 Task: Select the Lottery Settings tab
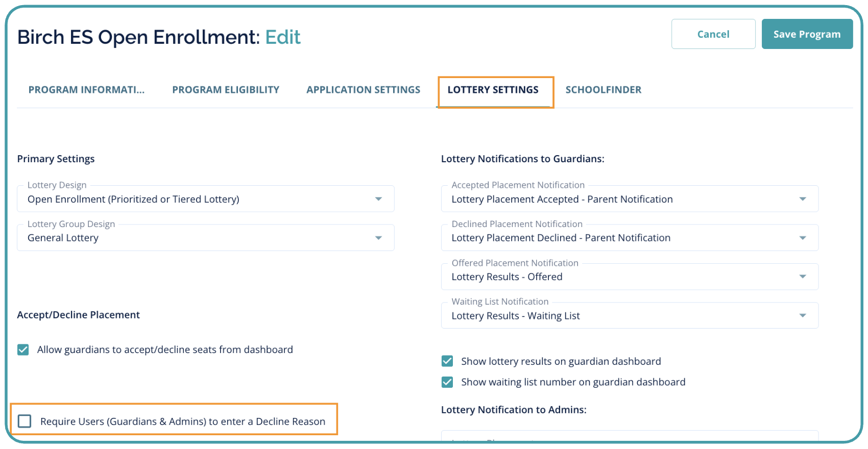click(493, 90)
